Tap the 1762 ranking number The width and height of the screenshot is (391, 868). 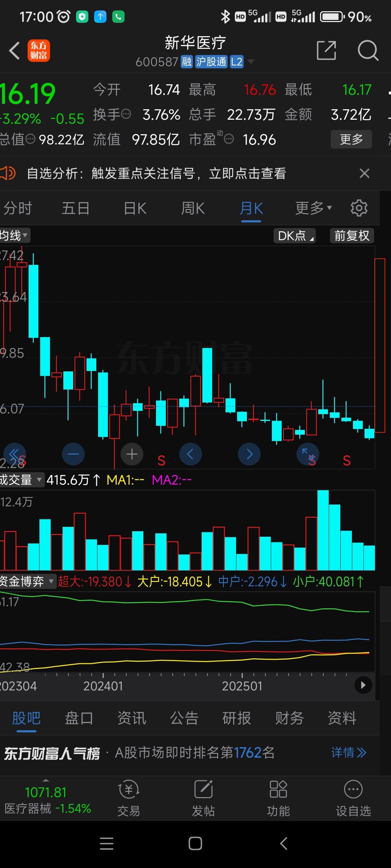248,753
